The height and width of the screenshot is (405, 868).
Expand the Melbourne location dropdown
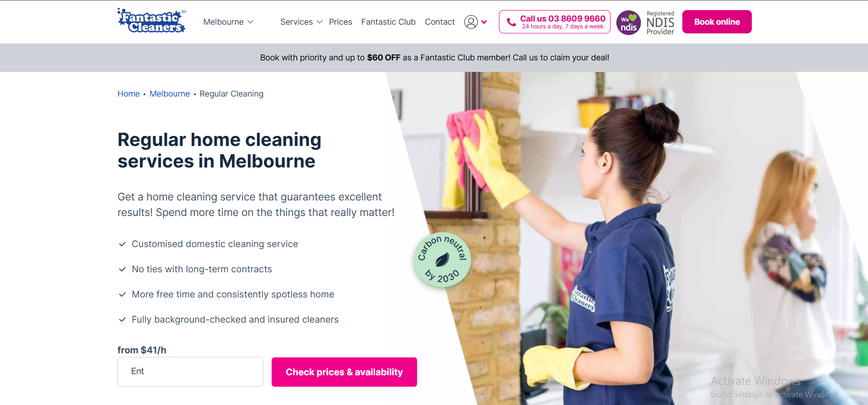(x=228, y=22)
